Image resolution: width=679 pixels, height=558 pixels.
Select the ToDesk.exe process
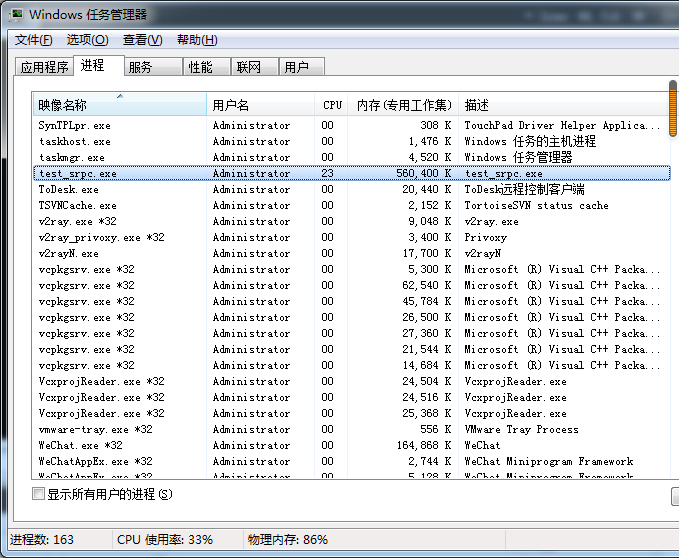351,190
